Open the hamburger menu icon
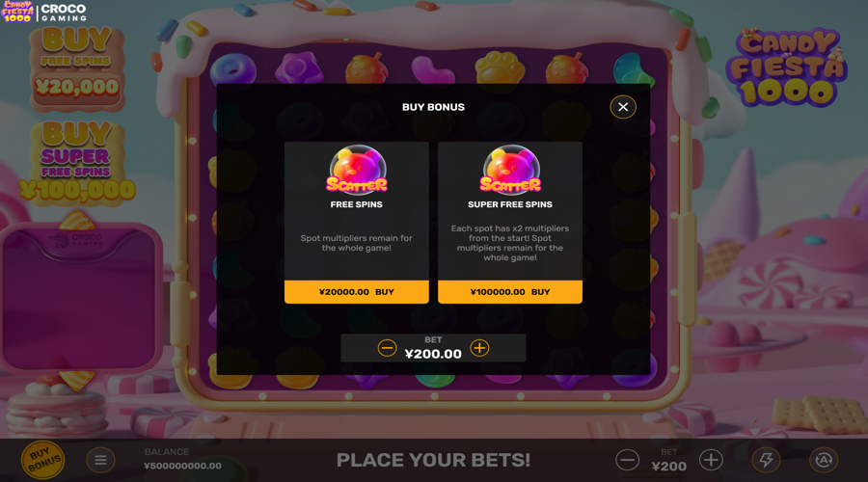This screenshot has width=868, height=482. pyautogui.click(x=100, y=460)
